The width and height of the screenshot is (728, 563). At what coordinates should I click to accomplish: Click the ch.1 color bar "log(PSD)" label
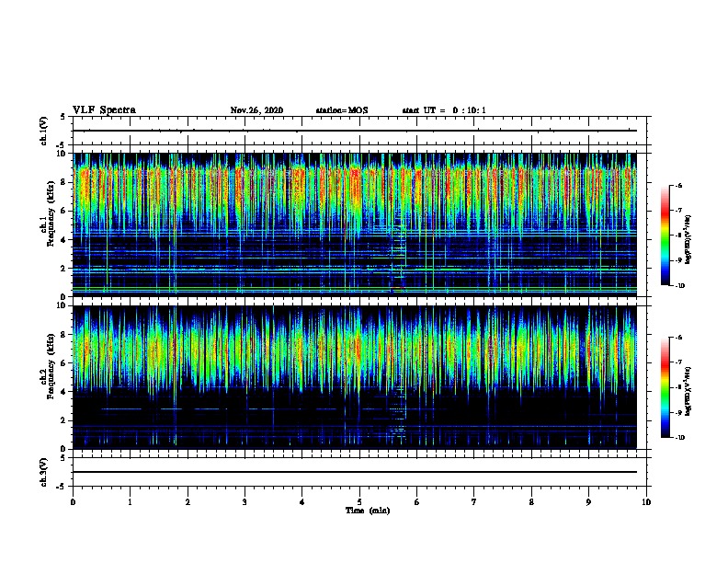tap(688, 240)
